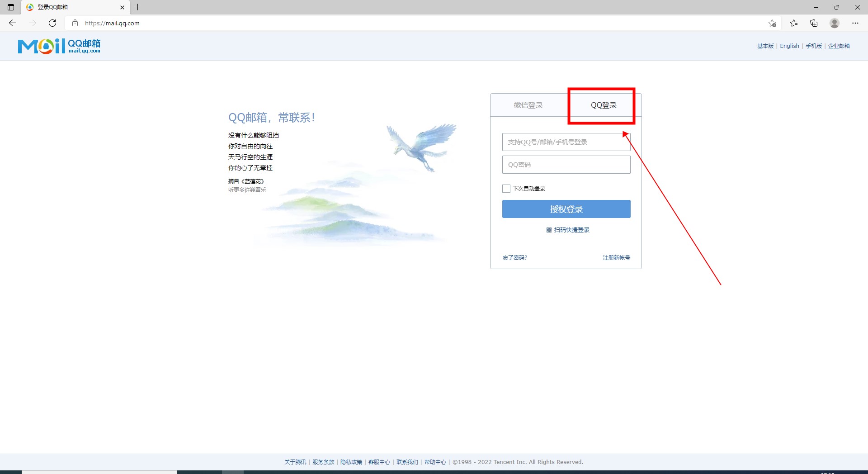
Task: Open 注册新帐号 to register new account
Action: [616, 257]
